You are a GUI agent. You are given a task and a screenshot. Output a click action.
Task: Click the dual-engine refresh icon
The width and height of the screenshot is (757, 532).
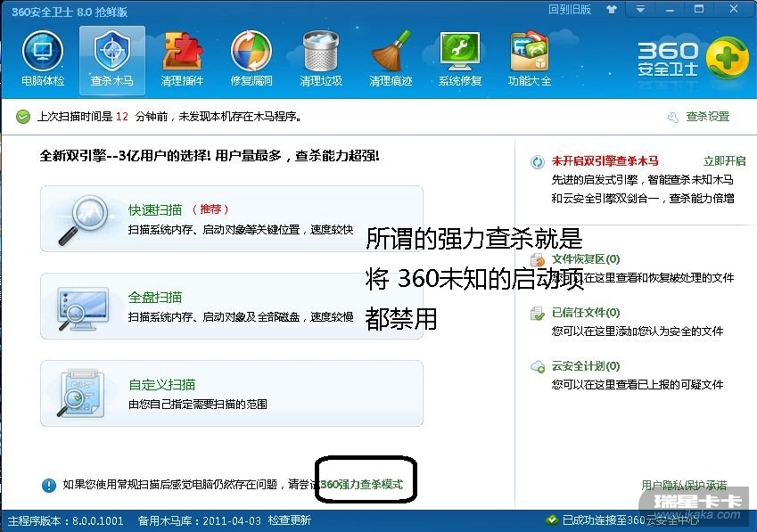[537, 162]
